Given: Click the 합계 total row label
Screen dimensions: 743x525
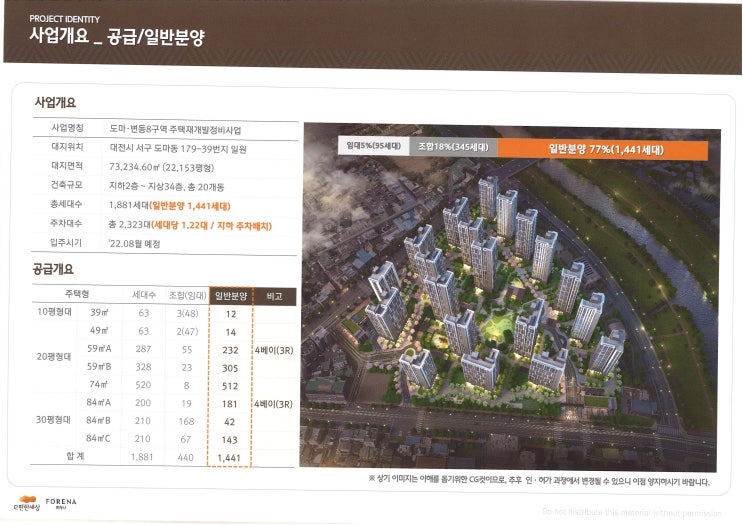Looking at the screenshot, I should tap(76, 456).
